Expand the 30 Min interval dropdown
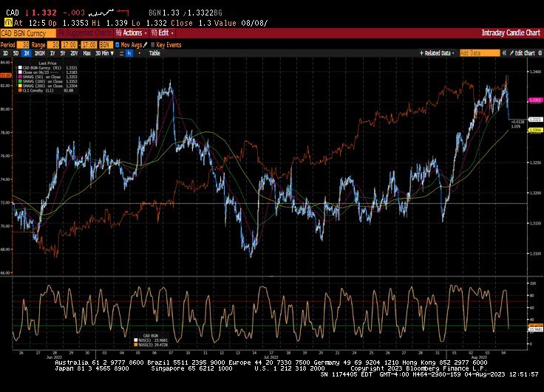The image size is (544, 392). pyautogui.click(x=103, y=53)
